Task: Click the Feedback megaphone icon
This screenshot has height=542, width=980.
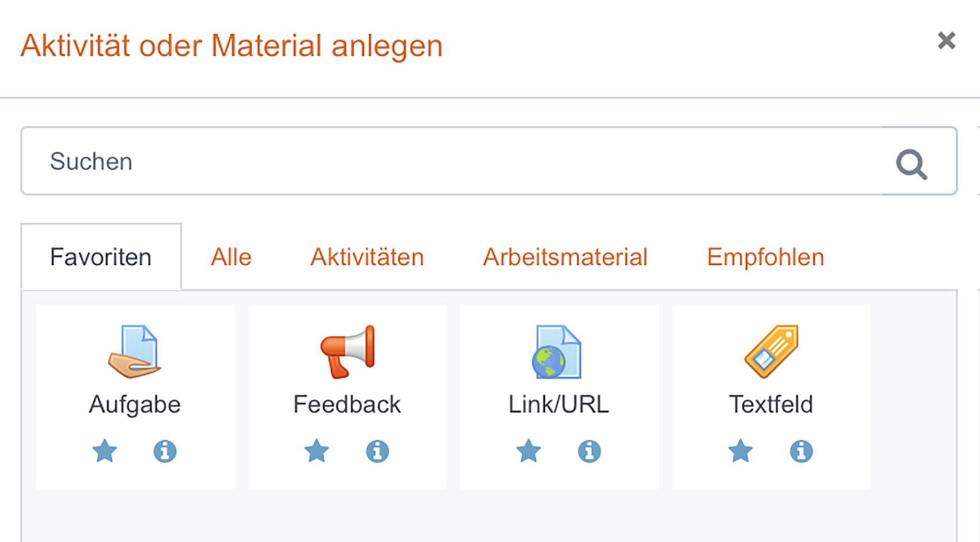Action: 347,351
